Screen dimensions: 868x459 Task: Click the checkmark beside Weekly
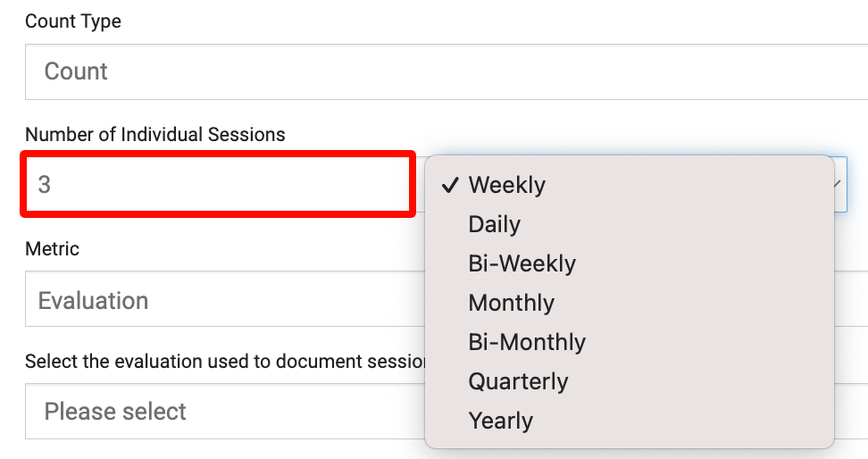[x=451, y=185]
